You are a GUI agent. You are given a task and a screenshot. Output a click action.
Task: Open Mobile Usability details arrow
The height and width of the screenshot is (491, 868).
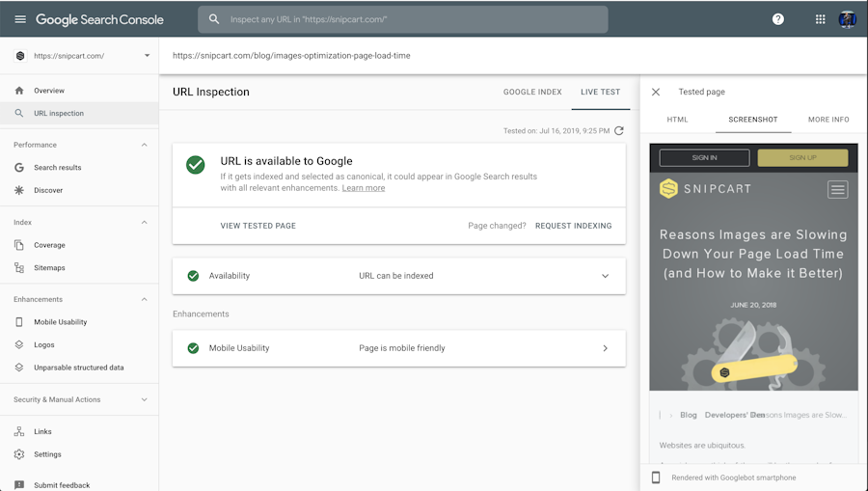(605, 348)
